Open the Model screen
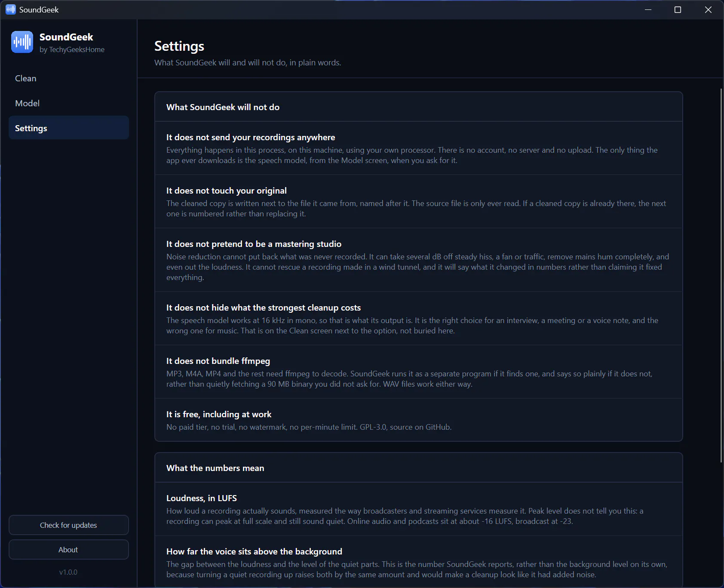This screenshot has width=724, height=588. [x=69, y=103]
